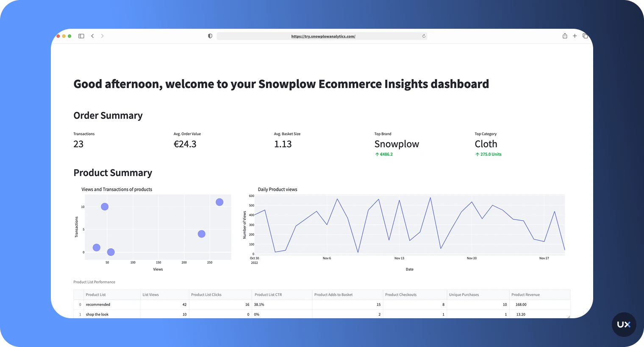Select the scatter point near 230 views
Viewport: 644px width, 347px height.
pyautogui.click(x=202, y=234)
